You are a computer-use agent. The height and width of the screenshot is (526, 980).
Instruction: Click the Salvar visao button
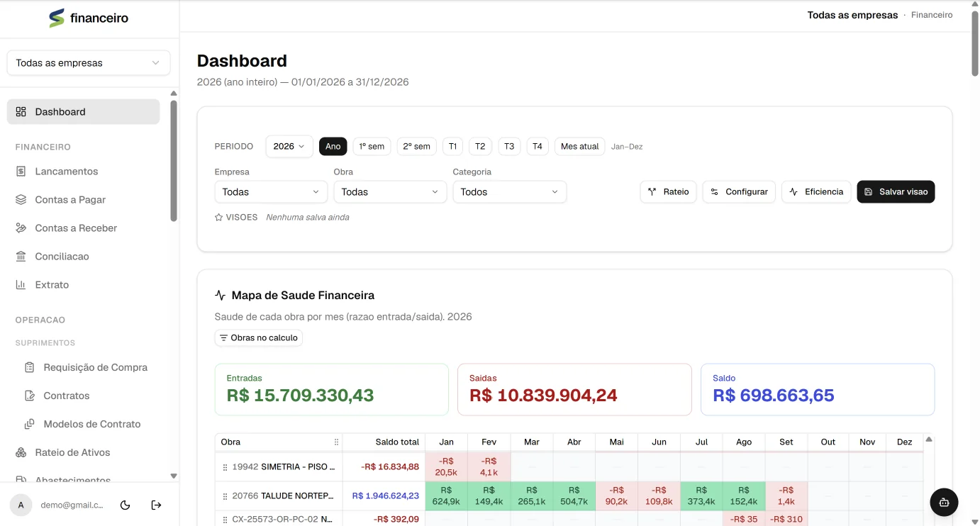896,192
